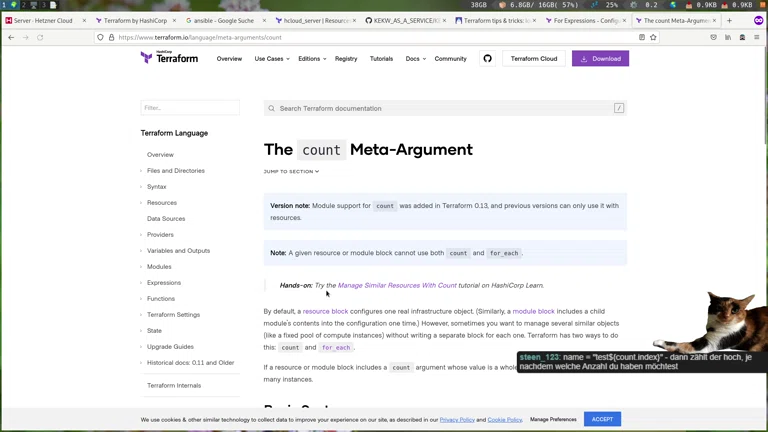Open the Jump to Section dropdown
The height and width of the screenshot is (432, 768).
[291, 171]
